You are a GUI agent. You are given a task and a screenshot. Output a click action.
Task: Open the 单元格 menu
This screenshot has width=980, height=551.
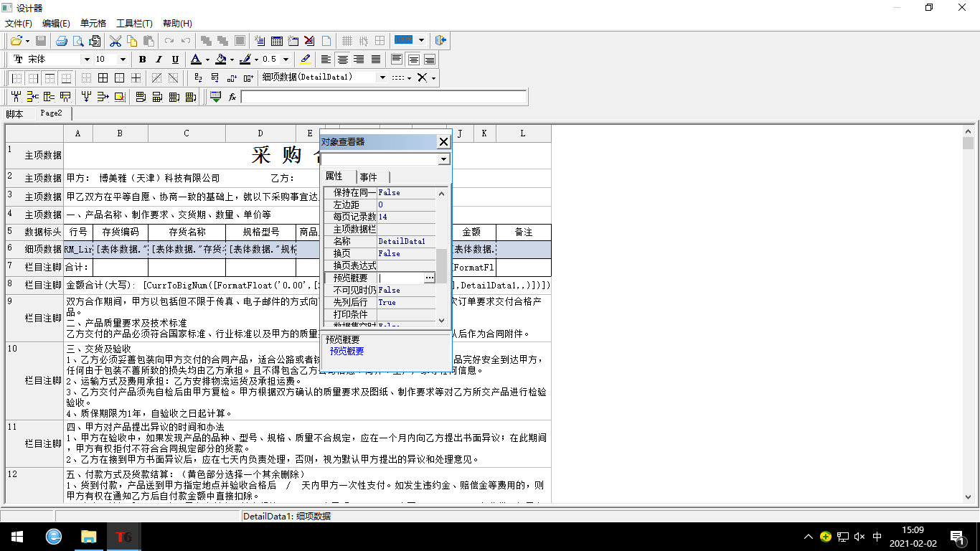93,24
